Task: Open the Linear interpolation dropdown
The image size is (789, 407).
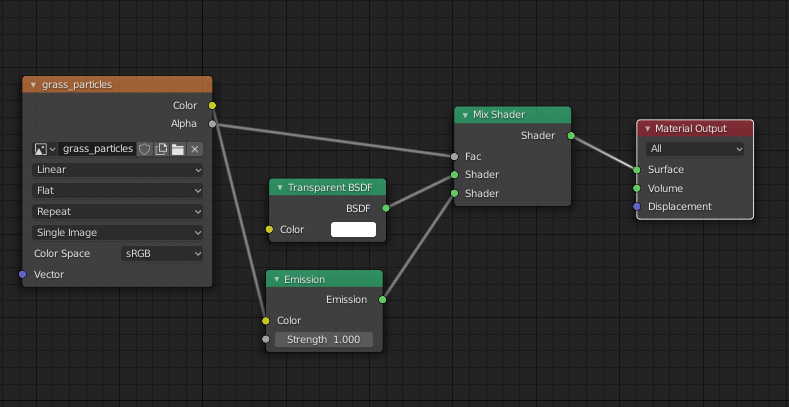Action: 118,170
